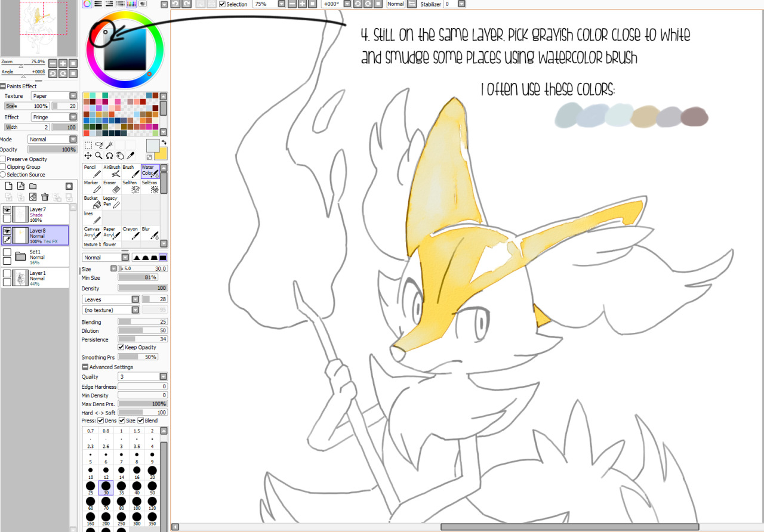The height and width of the screenshot is (532, 764).
Task: Enable Preserve Opacity checkbox
Action: (x=3, y=159)
